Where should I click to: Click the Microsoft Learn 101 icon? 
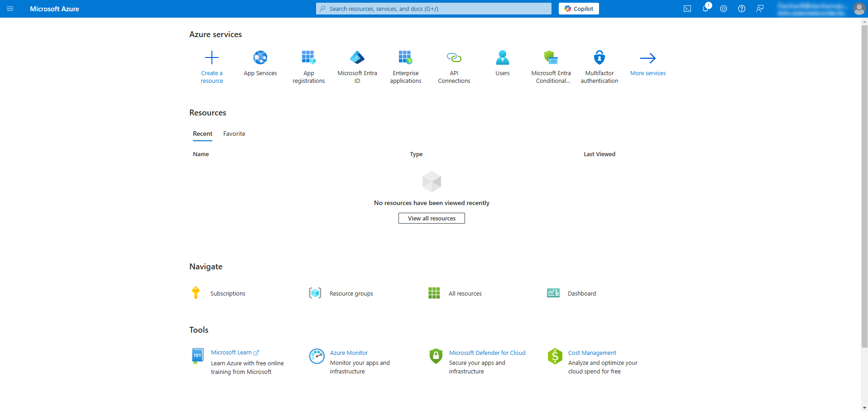pyautogui.click(x=197, y=356)
